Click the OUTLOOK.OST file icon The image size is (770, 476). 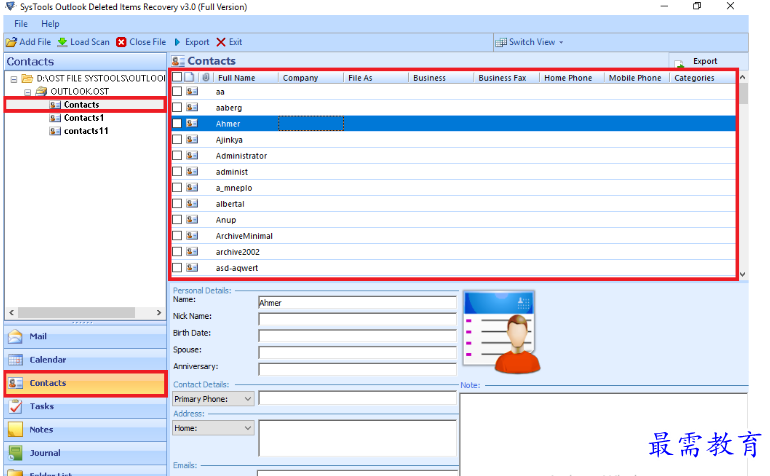41,91
